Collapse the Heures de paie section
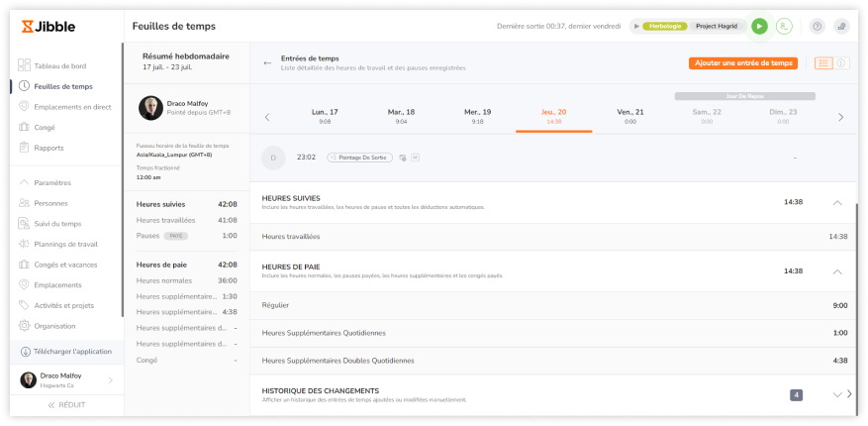The height and width of the screenshot is (426, 868). click(x=837, y=270)
